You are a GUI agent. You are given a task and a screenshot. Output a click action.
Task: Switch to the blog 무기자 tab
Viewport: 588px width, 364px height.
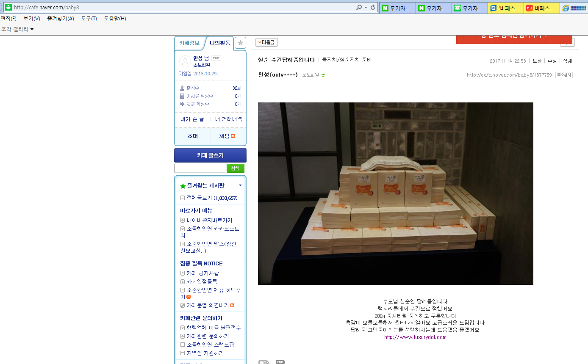[470, 8]
